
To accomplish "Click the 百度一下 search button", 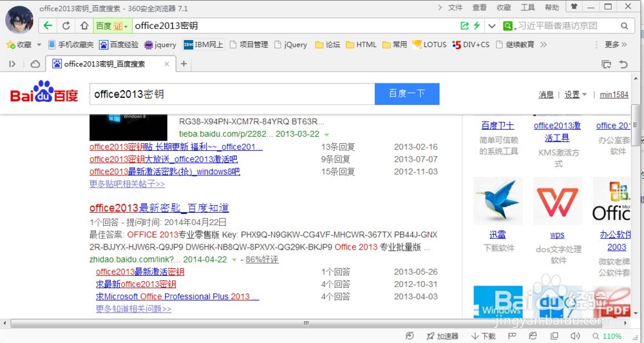I will (407, 93).
